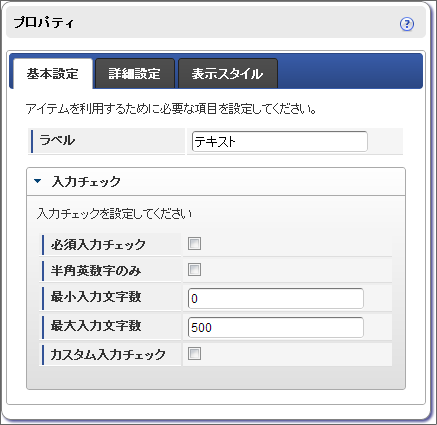The width and height of the screenshot is (437, 425).
Task: Enable the 必須入力チェック checkbox
Action: click(194, 244)
